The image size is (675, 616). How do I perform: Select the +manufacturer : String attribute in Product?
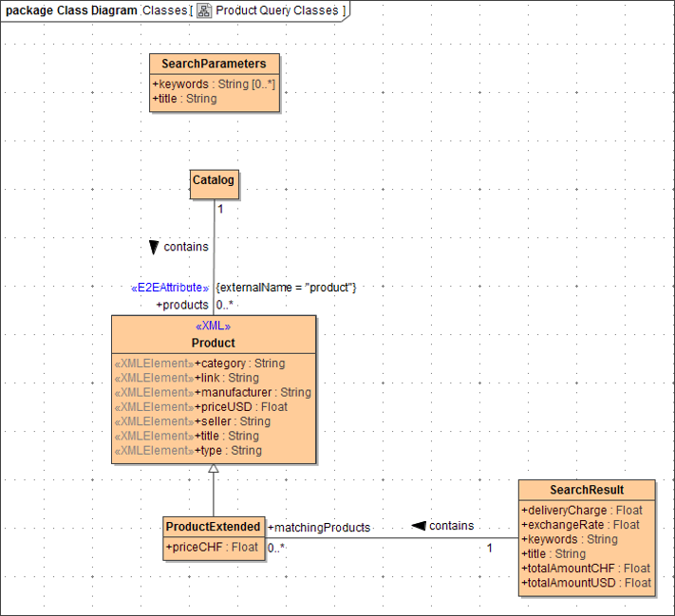pyautogui.click(x=253, y=392)
